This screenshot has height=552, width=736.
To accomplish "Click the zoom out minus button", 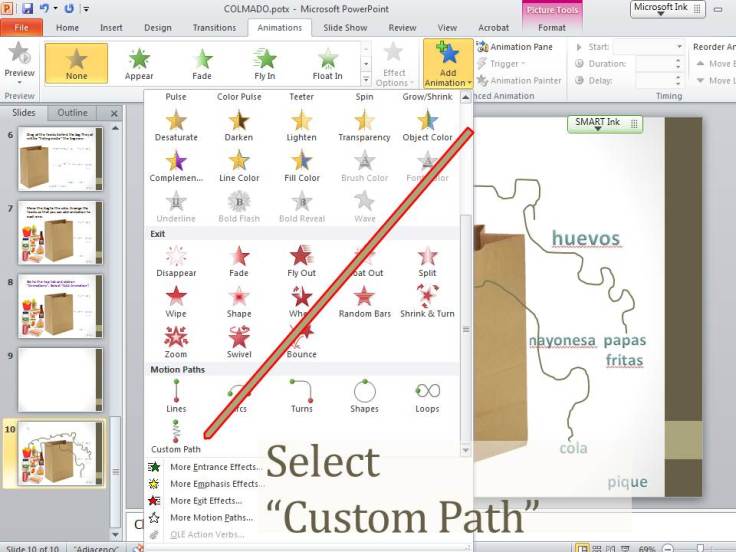I will (667, 548).
